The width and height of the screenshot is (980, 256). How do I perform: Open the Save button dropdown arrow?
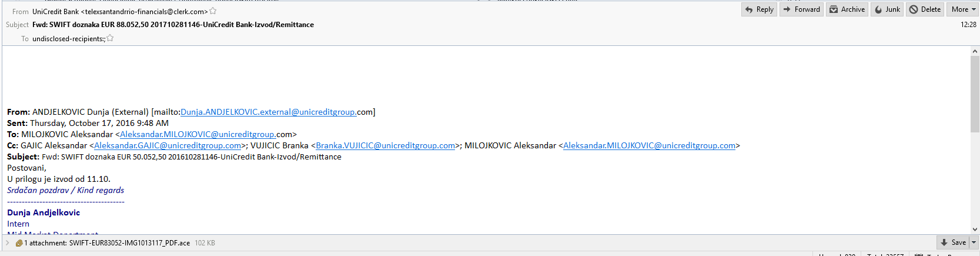pyautogui.click(x=974, y=242)
